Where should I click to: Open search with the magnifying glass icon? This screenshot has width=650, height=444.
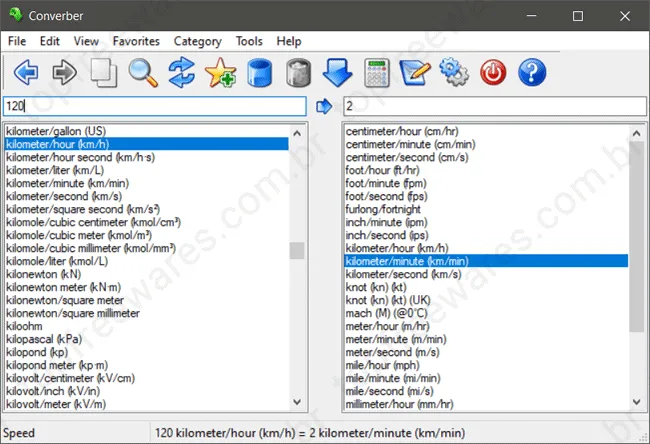tap(143, 73)
